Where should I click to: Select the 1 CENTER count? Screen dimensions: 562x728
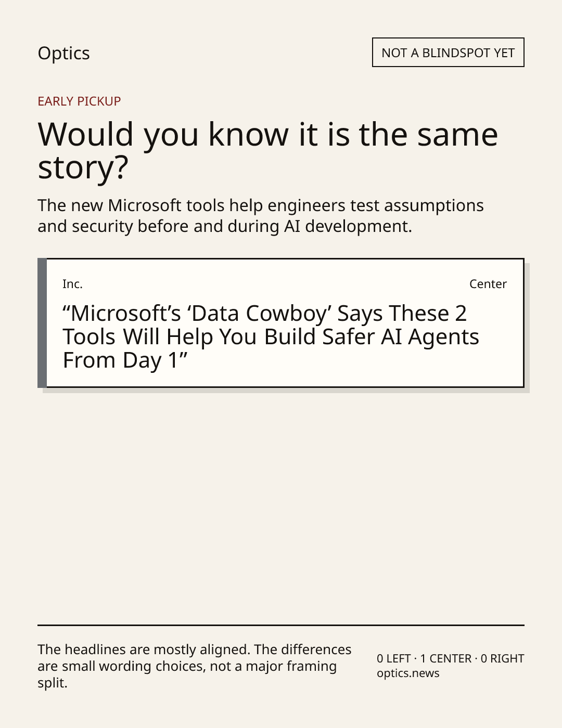coord(446,659)
